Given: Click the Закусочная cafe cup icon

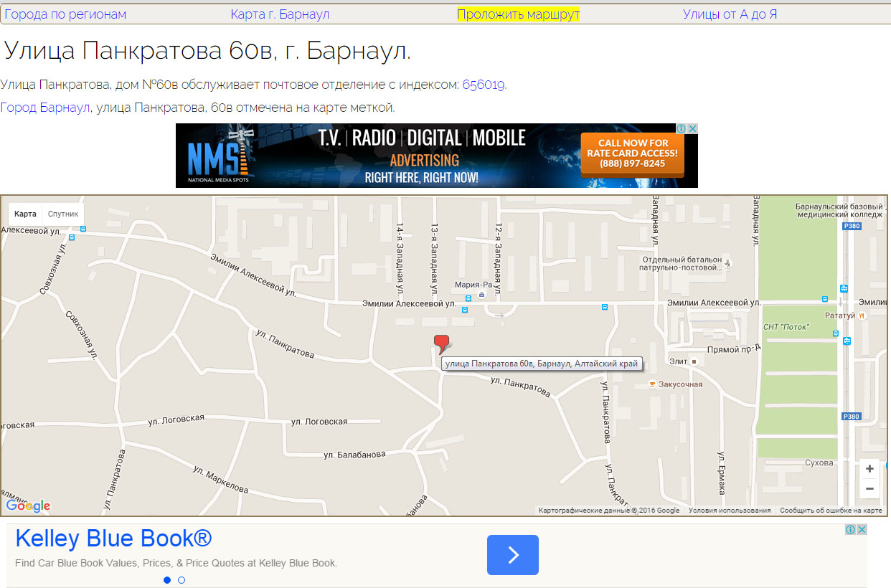Looking at the screenshot, I should (651, 384).
